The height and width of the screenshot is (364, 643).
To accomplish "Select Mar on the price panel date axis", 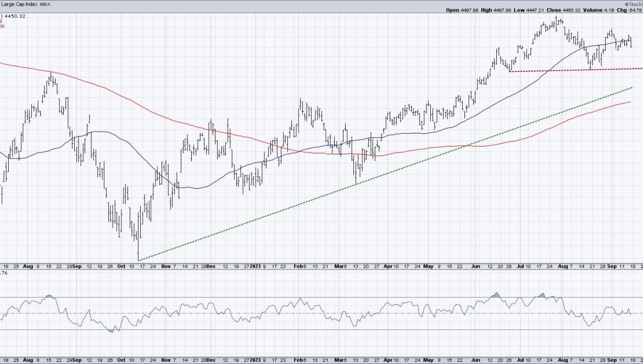I will [x=339, y=266].
